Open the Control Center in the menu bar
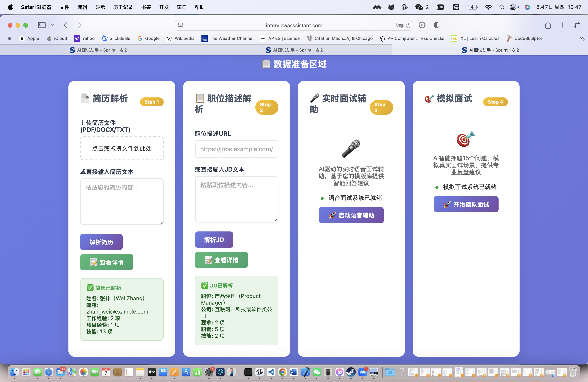Screen dimensions: 588x382 click(513, 7)
